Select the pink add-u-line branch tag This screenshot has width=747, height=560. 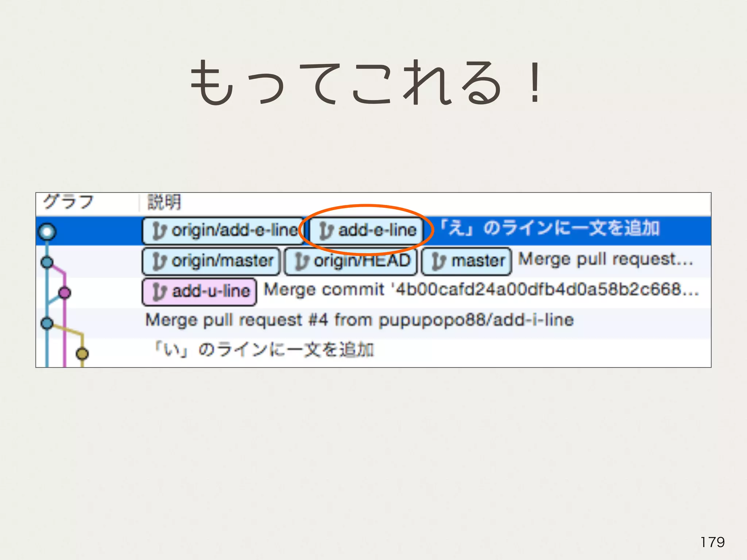click(x=199, y=292)
